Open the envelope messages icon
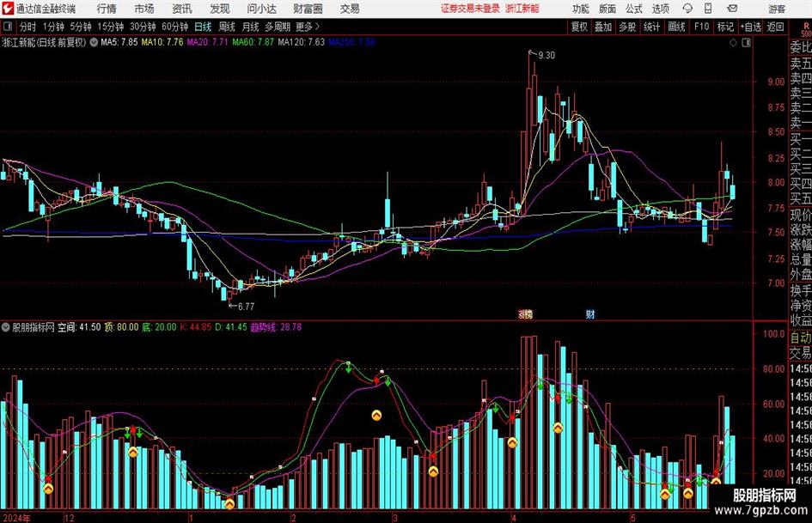This screenshot has width=812, height=523. [x=732, y=9]
